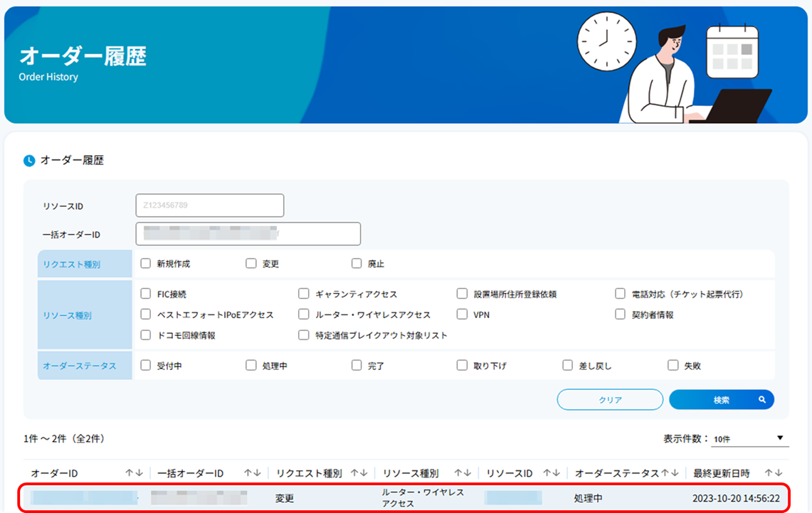Sort by リソース種別 using the arrow icon
The height and width of the screenshot is (513, 812).
[x=463, y=472]
